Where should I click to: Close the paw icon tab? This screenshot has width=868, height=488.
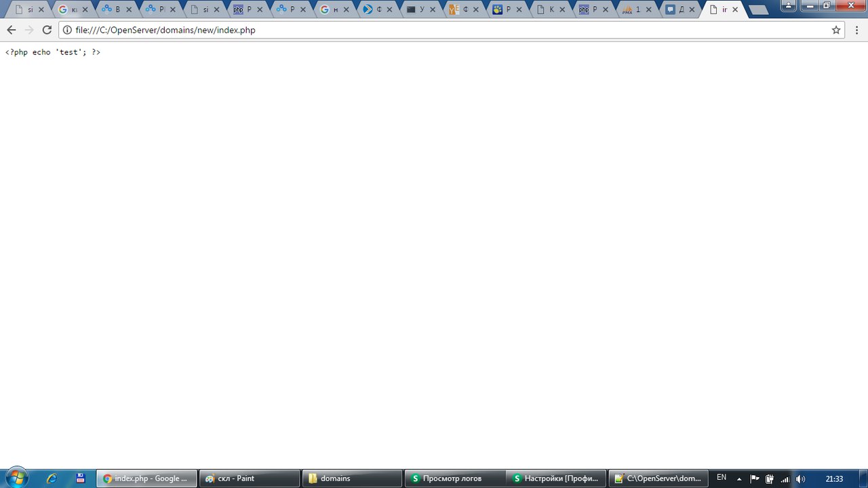pyautogui.click(x=520, y=10)
